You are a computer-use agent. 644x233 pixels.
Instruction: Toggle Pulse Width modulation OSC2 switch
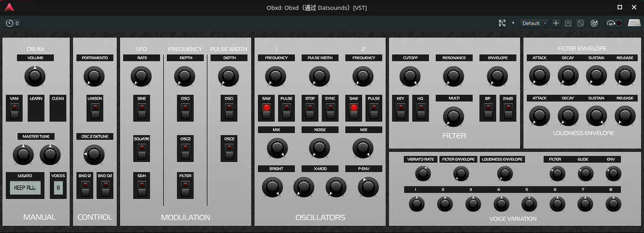[229, 151]
